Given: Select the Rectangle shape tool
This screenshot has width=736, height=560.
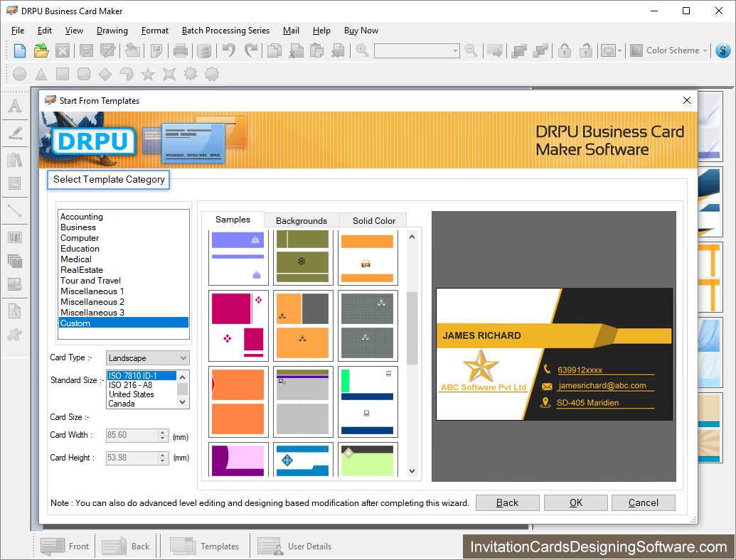Looking at the screenshot, I should tap(63, 74).
